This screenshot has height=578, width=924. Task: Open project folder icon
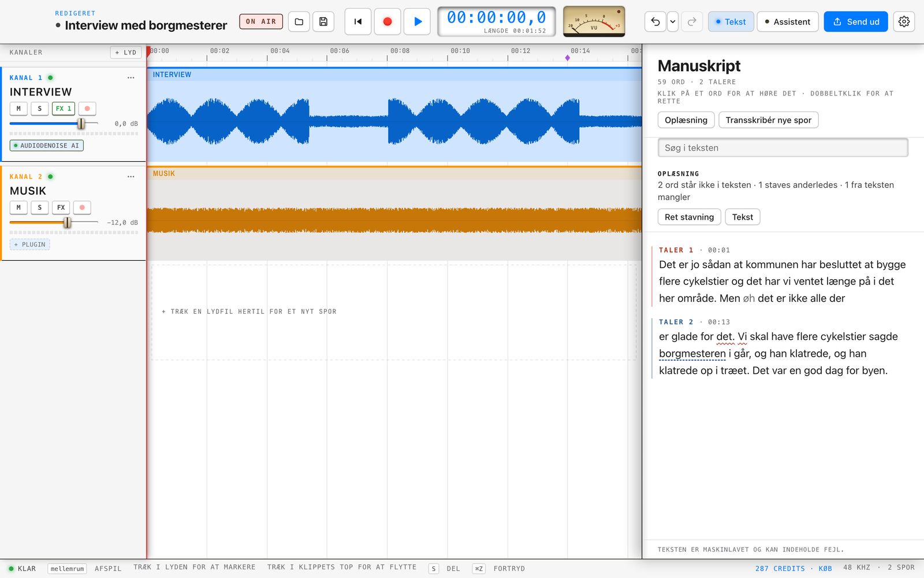pos(299,21)
